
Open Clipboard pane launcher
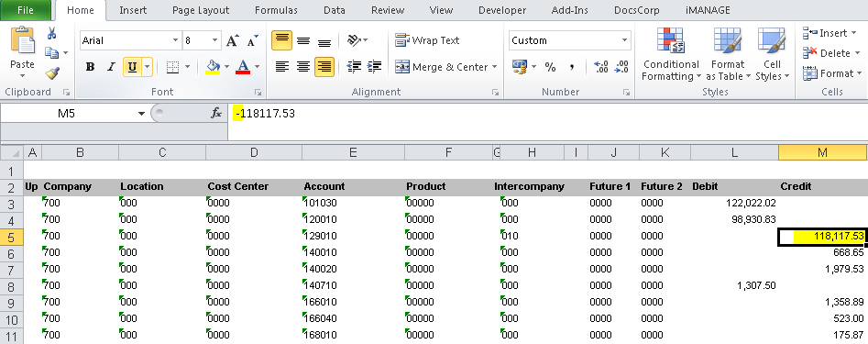[66, 93]
